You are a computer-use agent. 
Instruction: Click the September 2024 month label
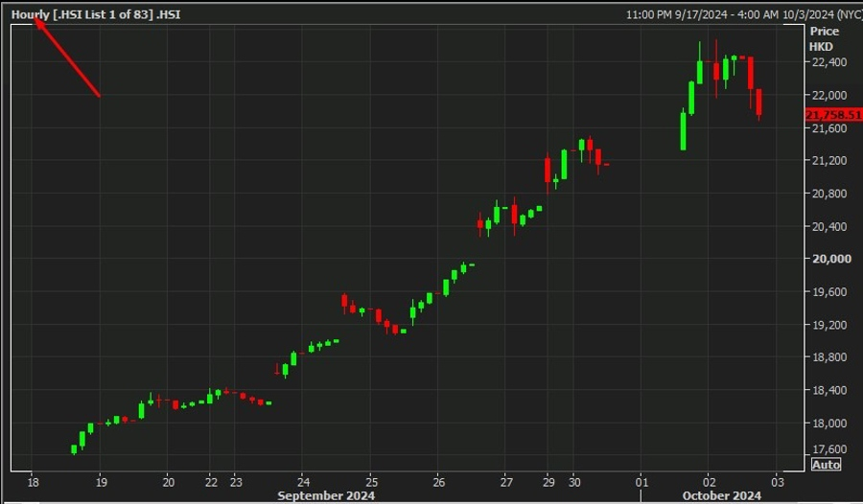pos(326,495)
